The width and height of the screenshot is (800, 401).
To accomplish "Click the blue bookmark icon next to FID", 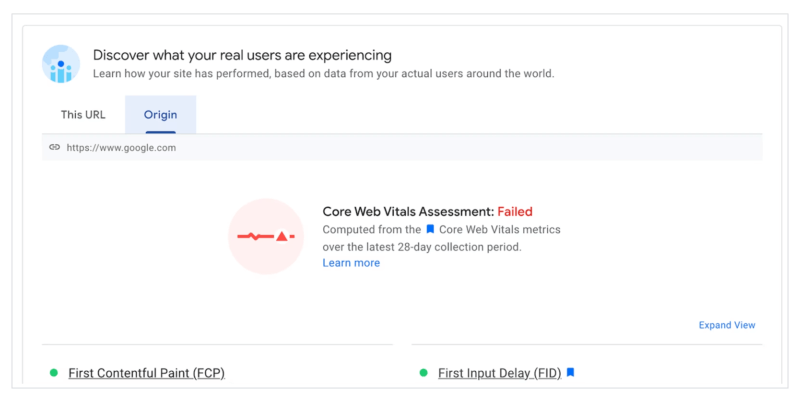I will [x=570, y=373].
